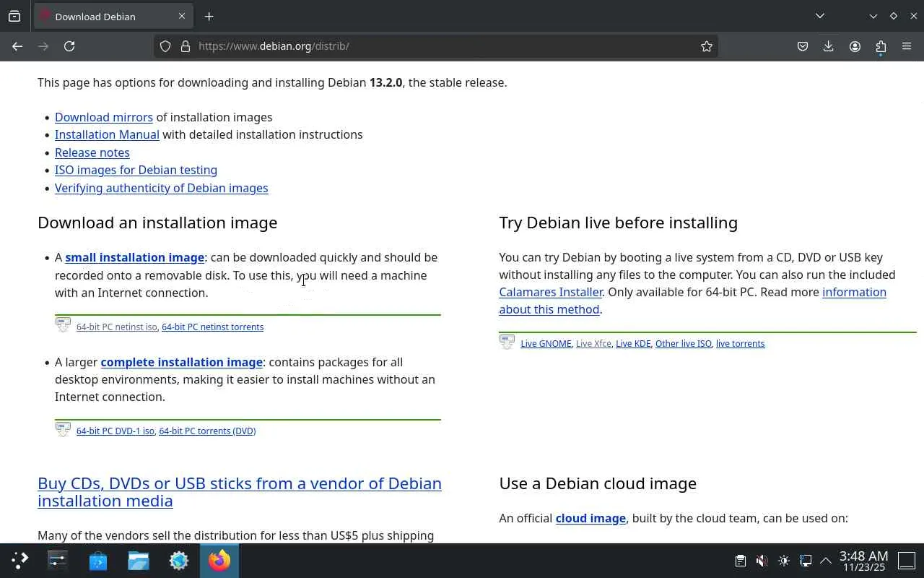Screen dimensions: 924x578
Task: Open the KDE application launcher
Action: click(19, 560)
